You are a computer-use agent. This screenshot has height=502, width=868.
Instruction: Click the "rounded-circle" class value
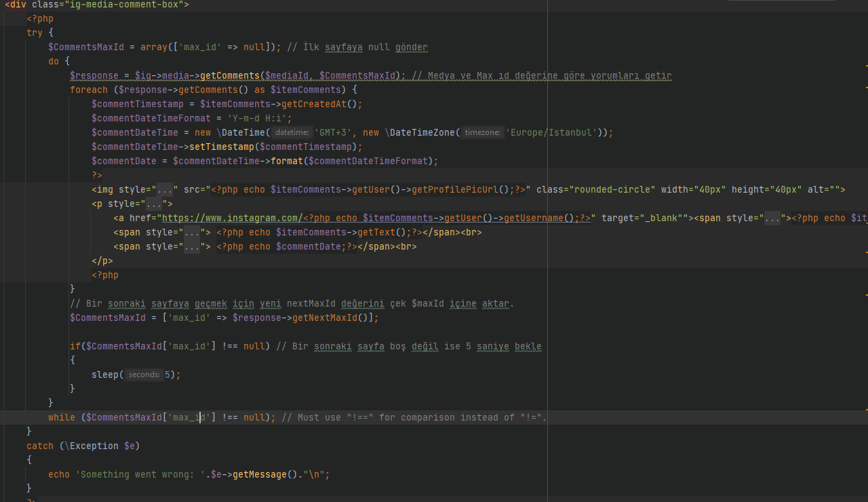[x=612, y=190]
